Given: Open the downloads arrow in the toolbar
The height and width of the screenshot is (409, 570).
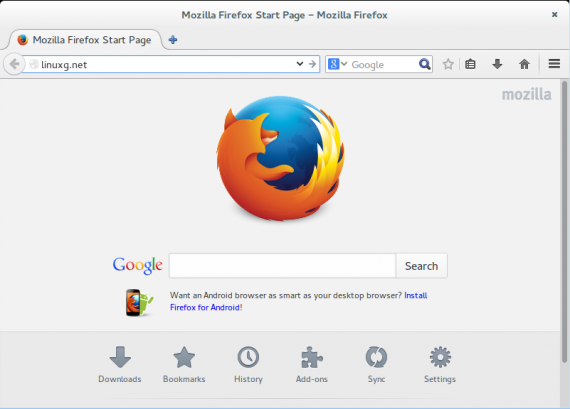Looking at the screenshot, I should pos(497,64).
